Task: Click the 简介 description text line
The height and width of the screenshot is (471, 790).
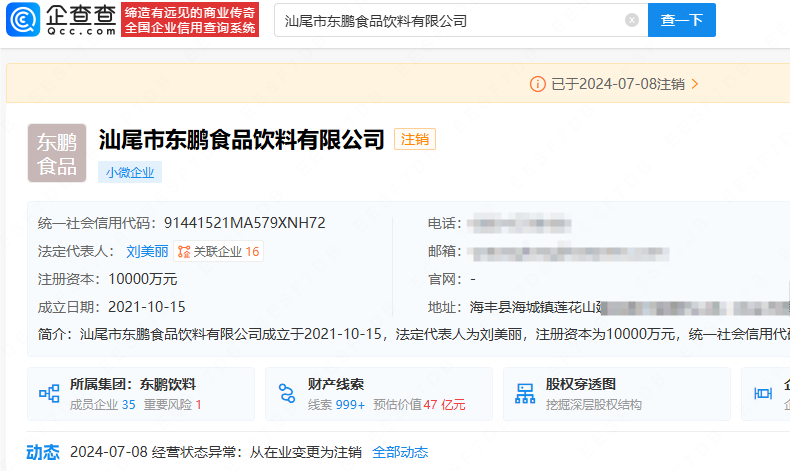Action: point(414,334)
